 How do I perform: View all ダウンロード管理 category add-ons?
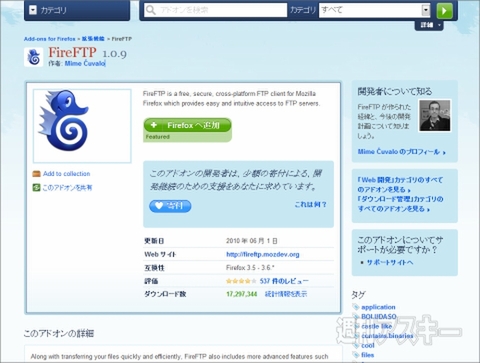pos(400,204)
